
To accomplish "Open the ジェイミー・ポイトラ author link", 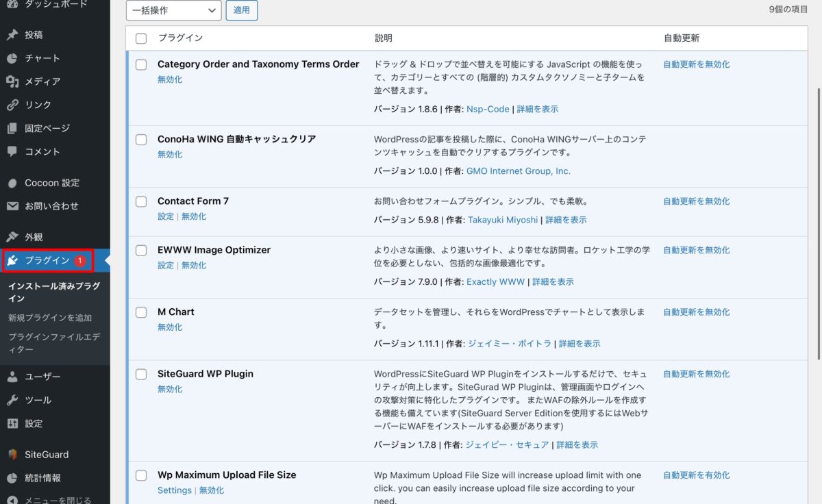I will click(x=510, y=344).
